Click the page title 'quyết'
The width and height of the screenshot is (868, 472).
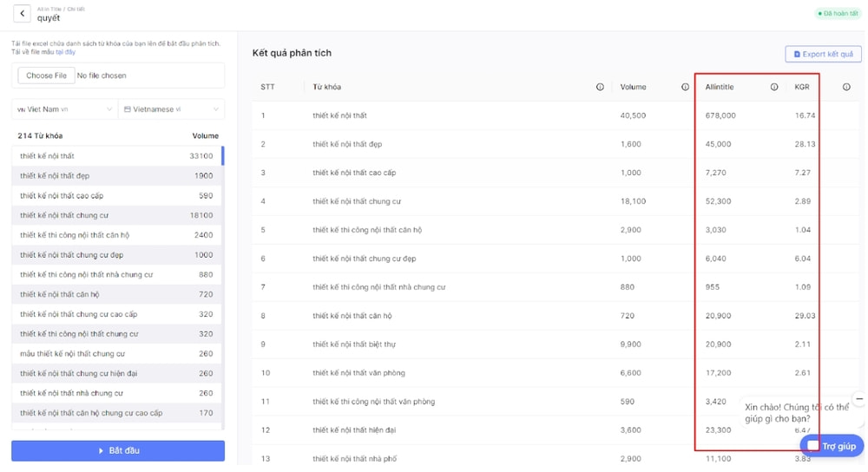48,18
